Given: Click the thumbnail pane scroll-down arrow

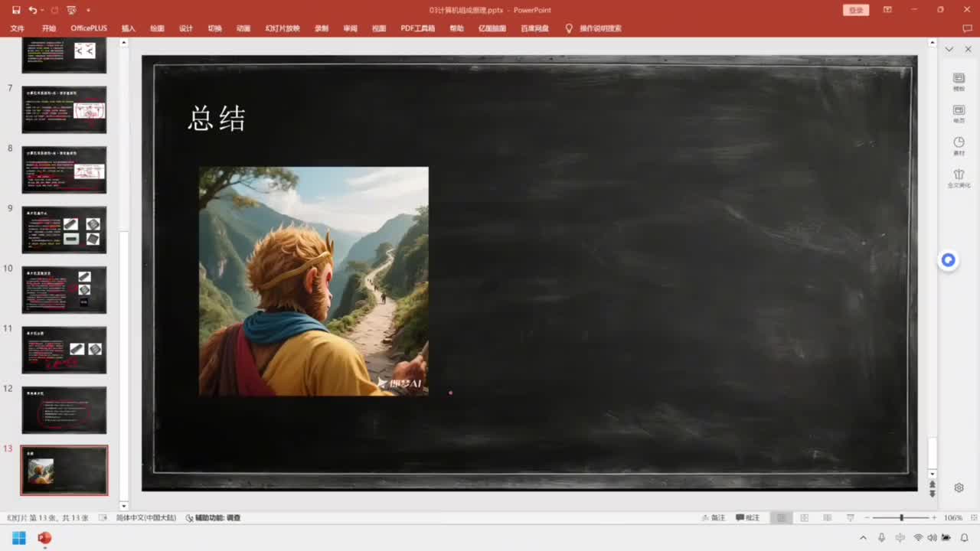Looking at the screenshot, I should pos(124,506).
